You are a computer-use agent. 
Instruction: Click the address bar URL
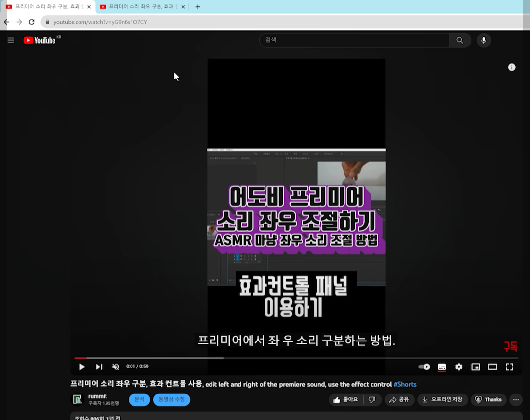(x=101, y=22)
